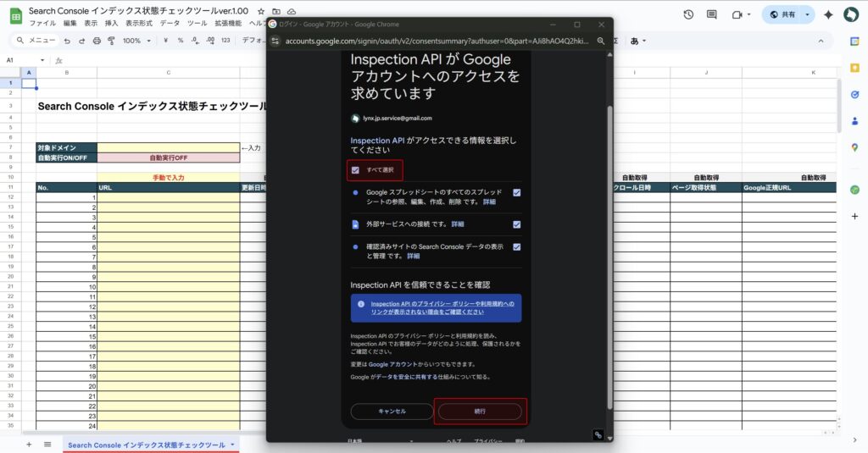Viewport: 868px width, 453px height.
Task: Toggle the すべて選択 checkbox
Action: click(355, 170)
